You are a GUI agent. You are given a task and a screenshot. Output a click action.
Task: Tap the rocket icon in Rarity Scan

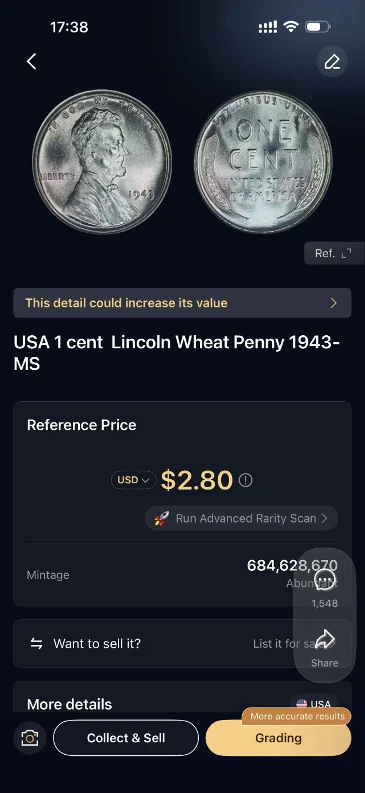coord(162,518)
